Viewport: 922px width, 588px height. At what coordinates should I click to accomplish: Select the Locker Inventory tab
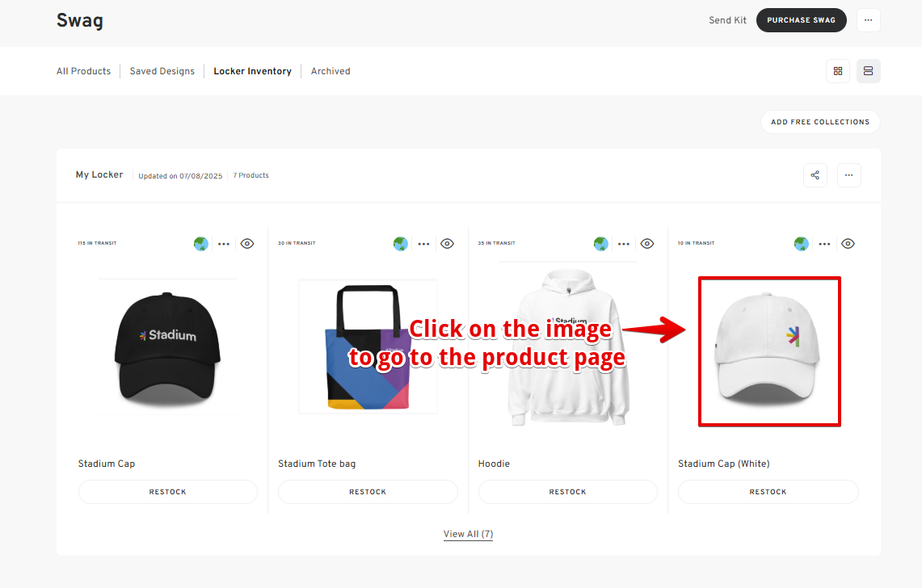252,71
